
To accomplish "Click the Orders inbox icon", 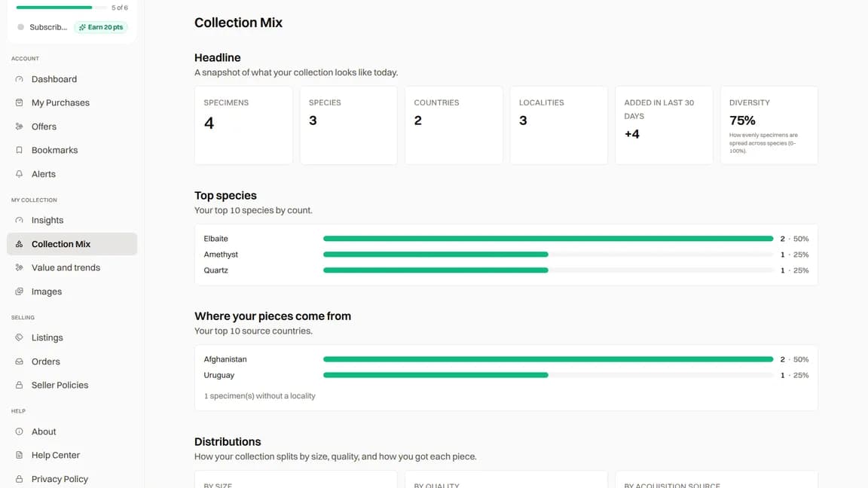I will click(x=20, y=361).
